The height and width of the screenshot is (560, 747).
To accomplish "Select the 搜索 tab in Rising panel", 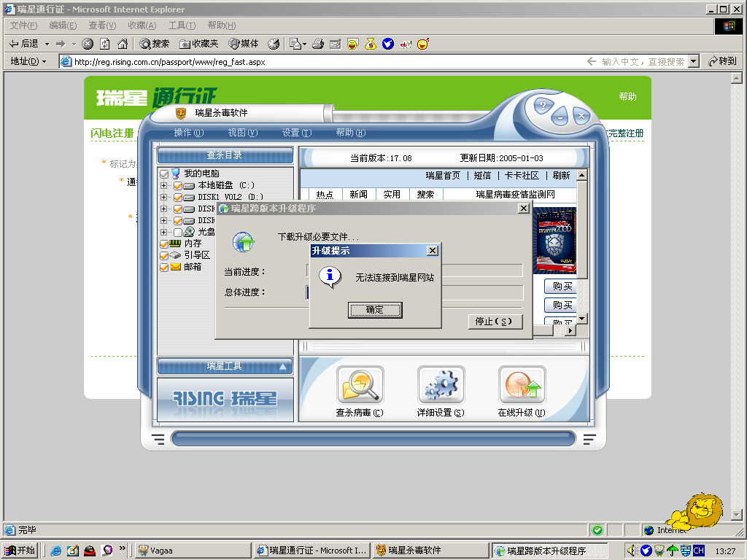I will (x=425, y=194).
